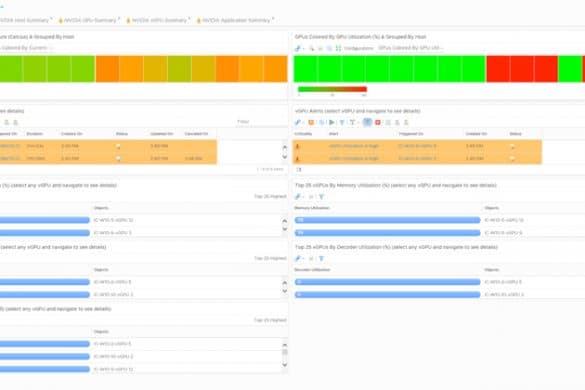The width and height of the screenshot is (585, 390).
Task: Sort alerts by the Criticality column header
Action: pyautogui.click(x=303, y=134)
